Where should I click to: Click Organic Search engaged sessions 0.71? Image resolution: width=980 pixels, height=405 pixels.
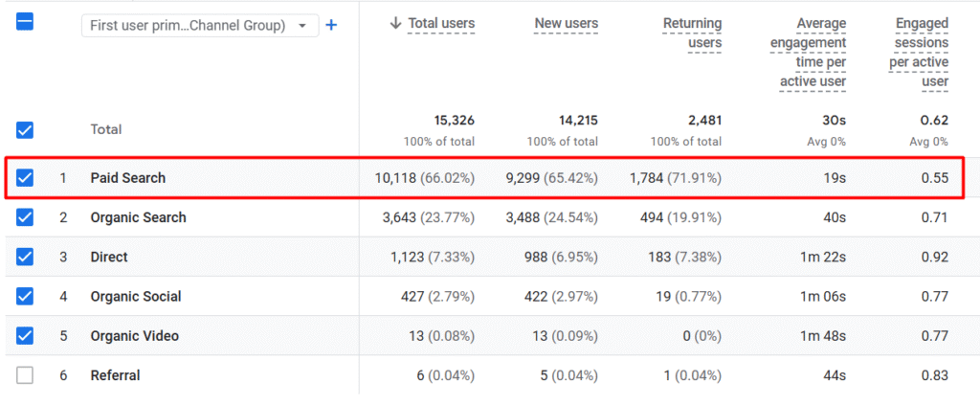(x=935, y=217)
